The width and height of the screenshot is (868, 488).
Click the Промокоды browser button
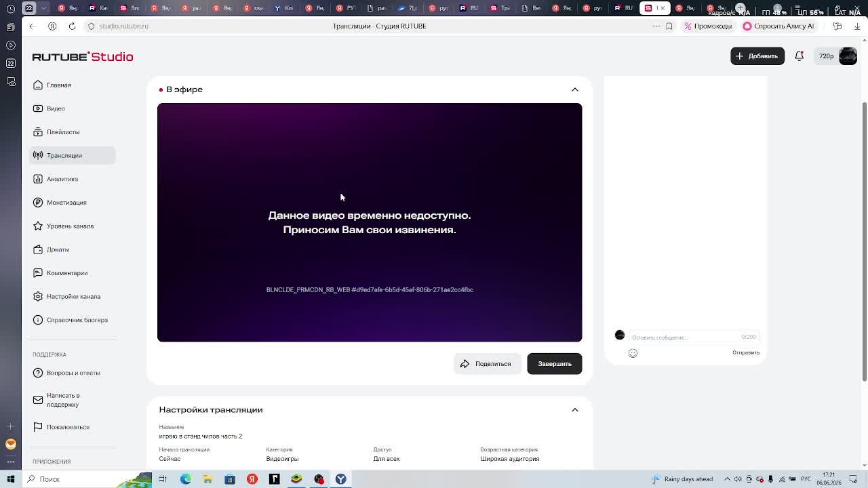coord(708,26)
